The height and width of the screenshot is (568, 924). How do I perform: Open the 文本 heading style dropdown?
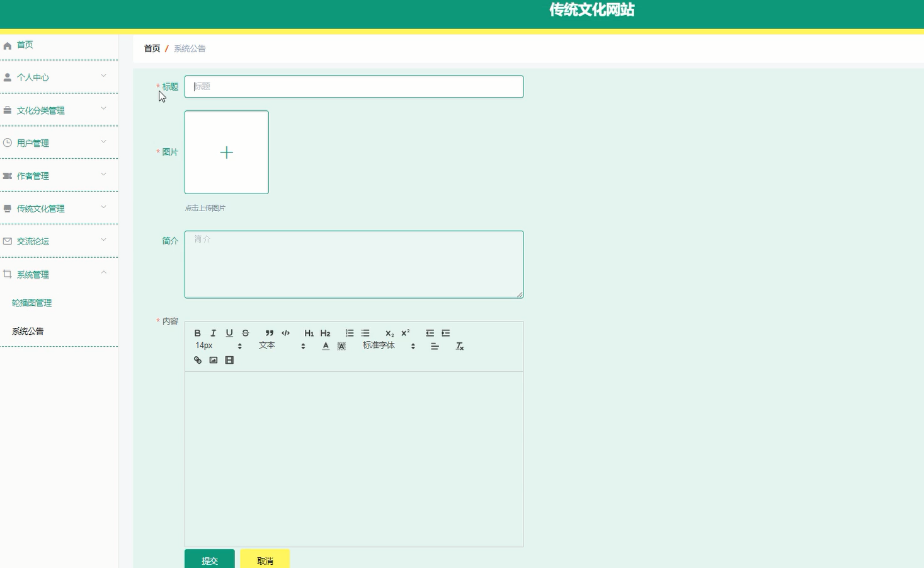(282, 346)
